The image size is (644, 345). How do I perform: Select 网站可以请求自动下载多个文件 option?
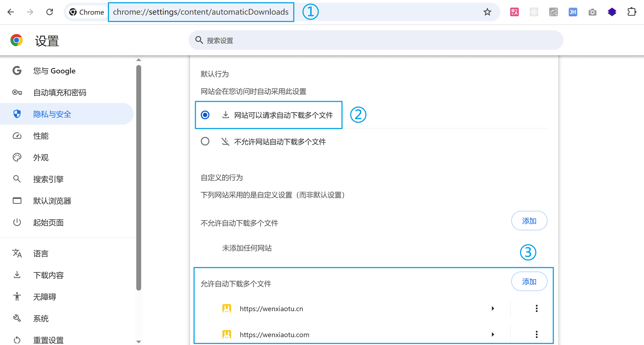coord(205,115)
